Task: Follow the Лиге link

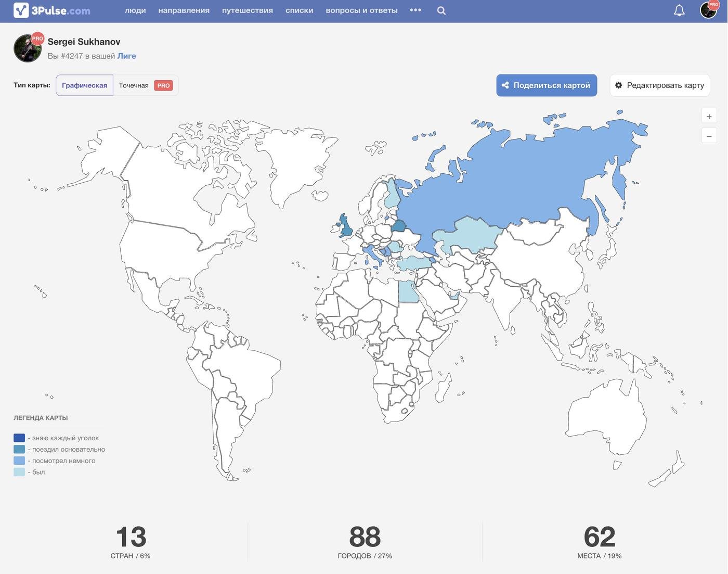Action: click(x=126, y=56)
